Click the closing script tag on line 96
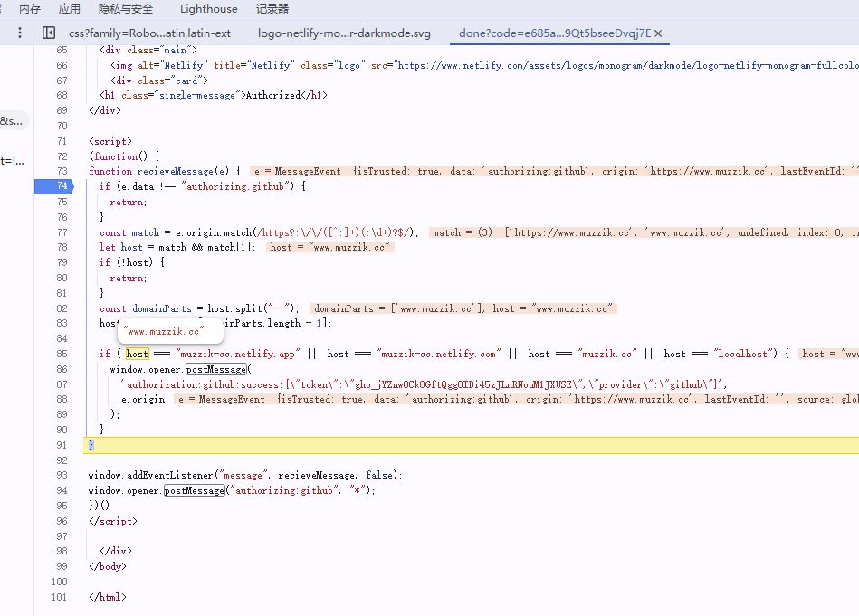This screenshot has width=859, height=616. pyautogui.click(x=113, y=521)
